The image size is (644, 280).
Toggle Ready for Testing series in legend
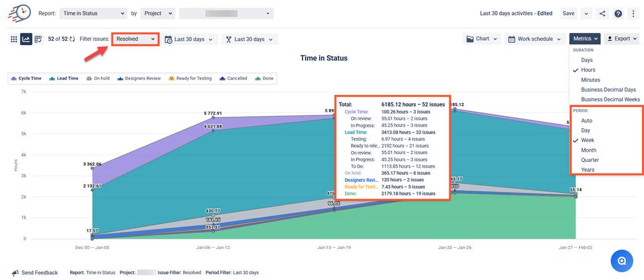190,78
